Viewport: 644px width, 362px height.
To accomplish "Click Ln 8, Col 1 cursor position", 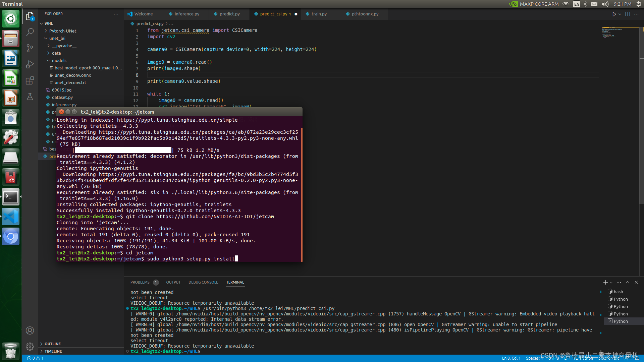I will (x=511, y=358).
